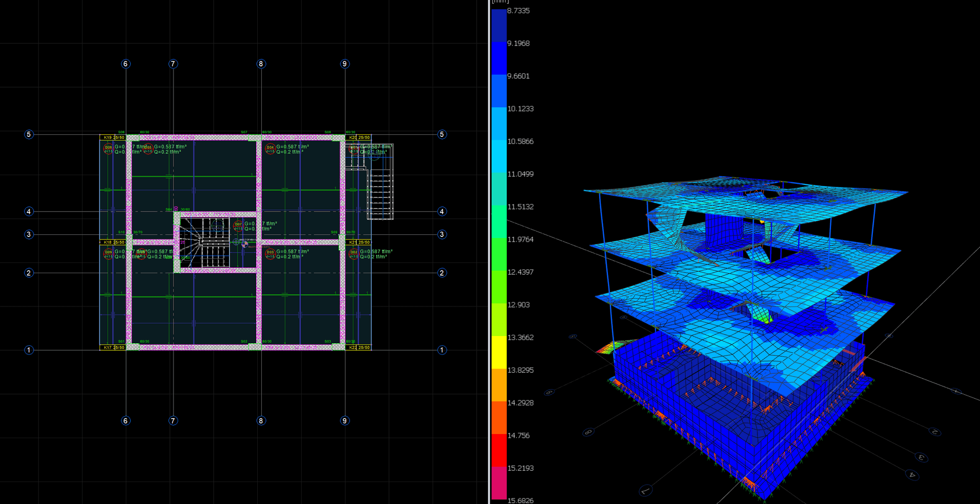Click the green legend swatch below 11.9764
This screenshot has height=504, width=980.
click(499, 254)
